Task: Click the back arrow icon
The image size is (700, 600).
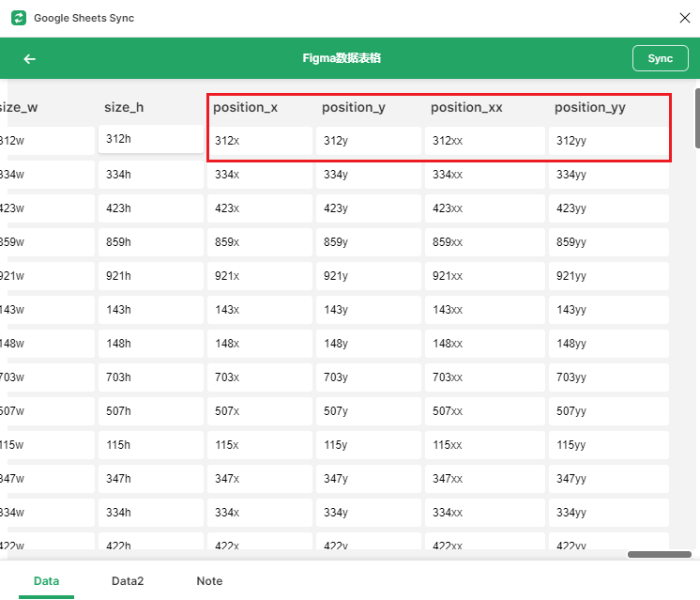Action: [30, 59]
